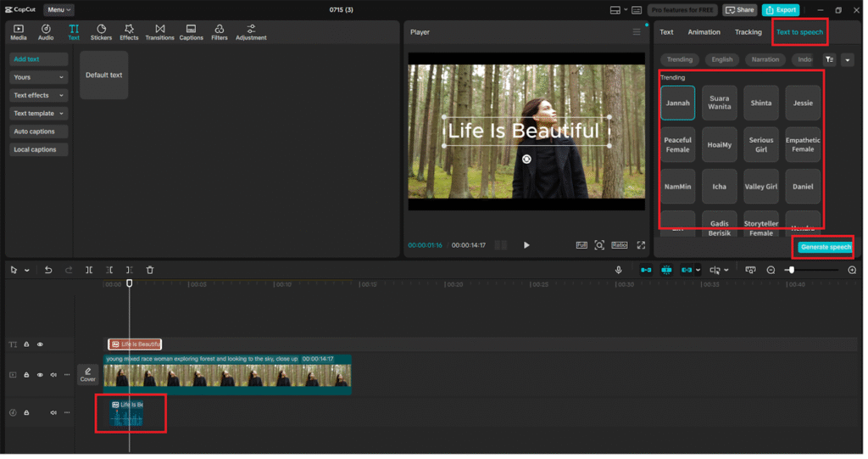Select the Jessie voice card

[x=802, y=103]
